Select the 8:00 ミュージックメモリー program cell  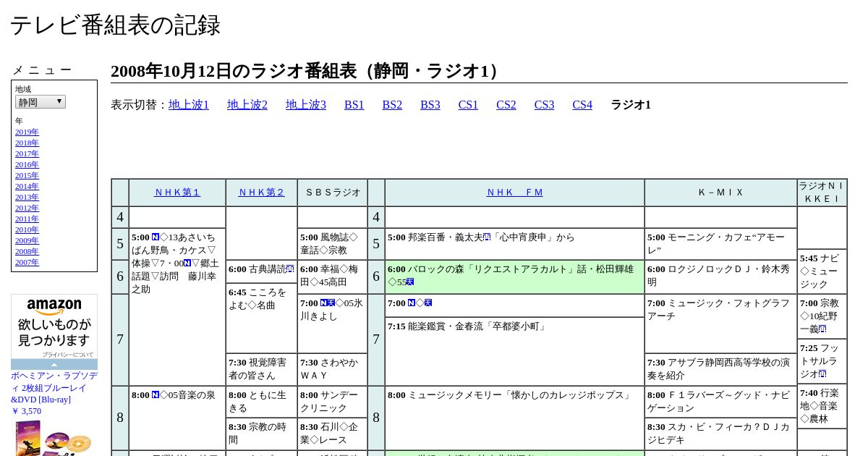coord(514,418)
